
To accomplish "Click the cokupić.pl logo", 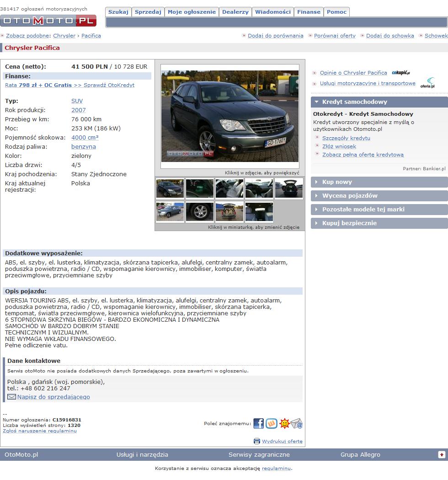I will (x=400, y=73).
